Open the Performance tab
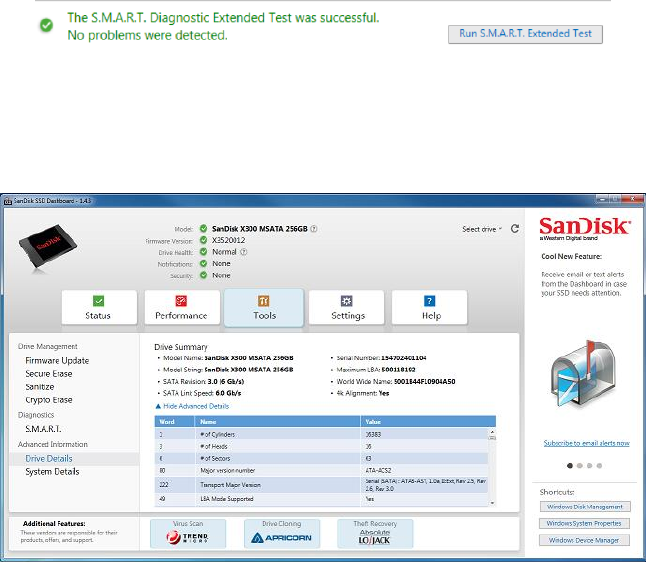646x562 pixels. coord(182,307)
